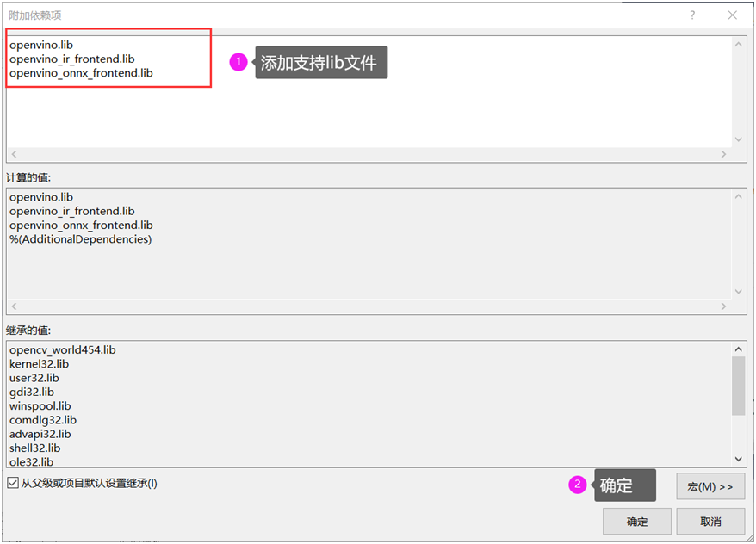Select gdi32.lib in inherited values
The width and height of the screenshot is (756, 544).
pyautogui.click(x=32, y=392)
